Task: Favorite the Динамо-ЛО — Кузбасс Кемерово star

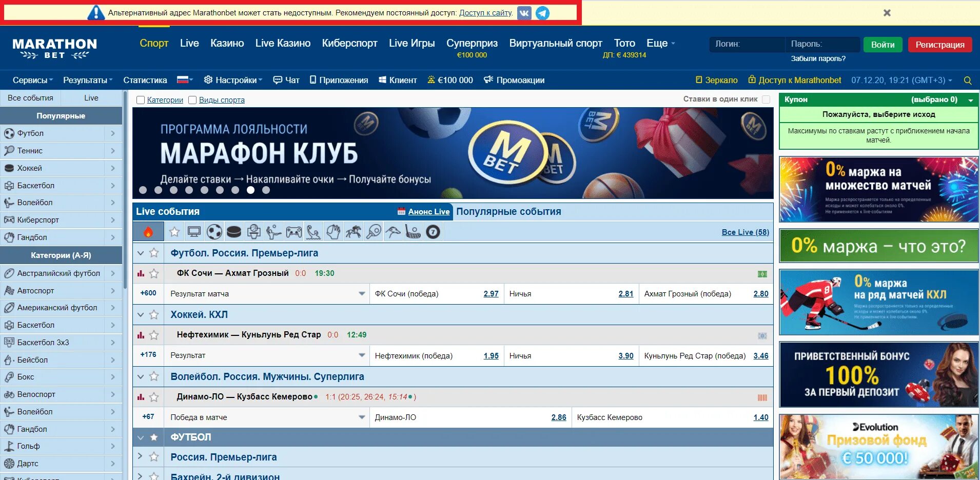Action: click(154, 397)
